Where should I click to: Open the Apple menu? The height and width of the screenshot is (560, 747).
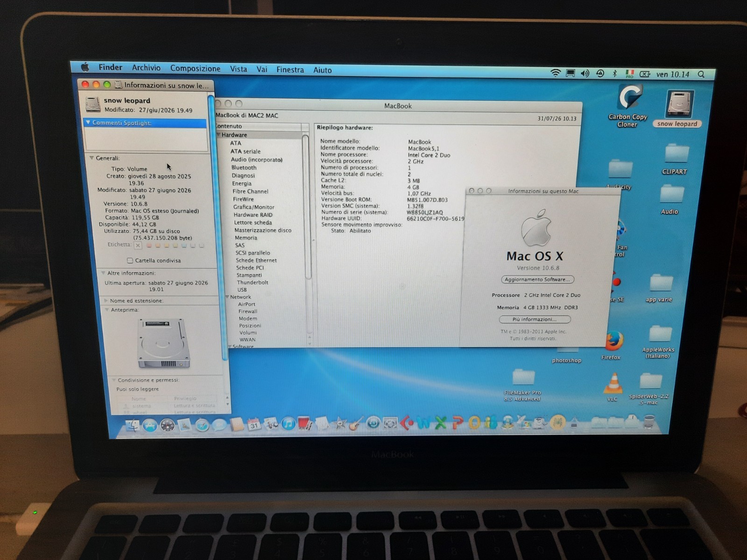85,67
